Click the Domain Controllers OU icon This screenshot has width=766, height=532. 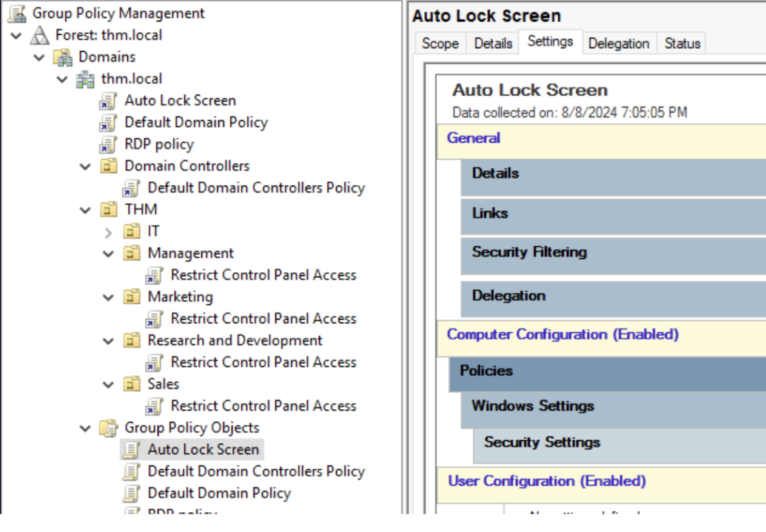click(x=109, y=166)
